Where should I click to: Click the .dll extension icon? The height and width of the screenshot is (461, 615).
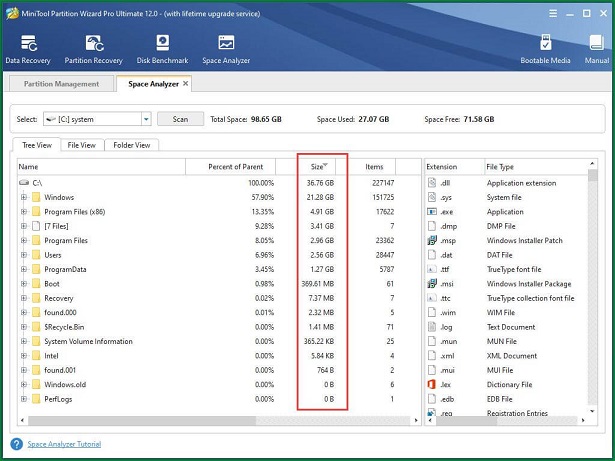[x=432, y=183]
